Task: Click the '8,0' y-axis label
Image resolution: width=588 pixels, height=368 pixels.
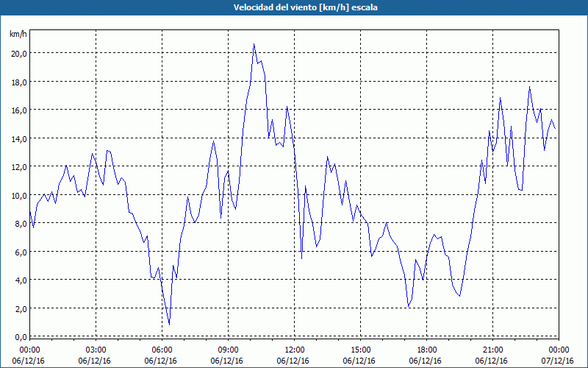Action: pyautogui.click(x=21, y=224)
